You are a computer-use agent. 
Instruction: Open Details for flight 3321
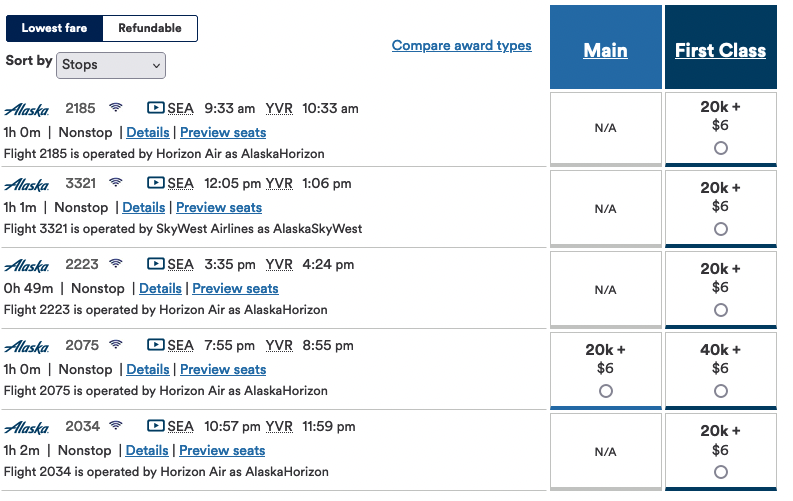[x=144, y=207]
